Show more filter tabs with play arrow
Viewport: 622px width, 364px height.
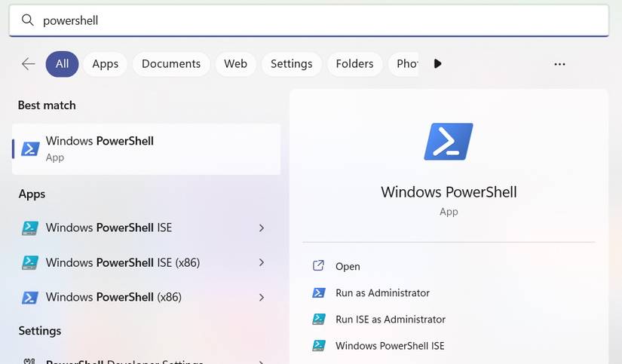(x=437, y=63)
